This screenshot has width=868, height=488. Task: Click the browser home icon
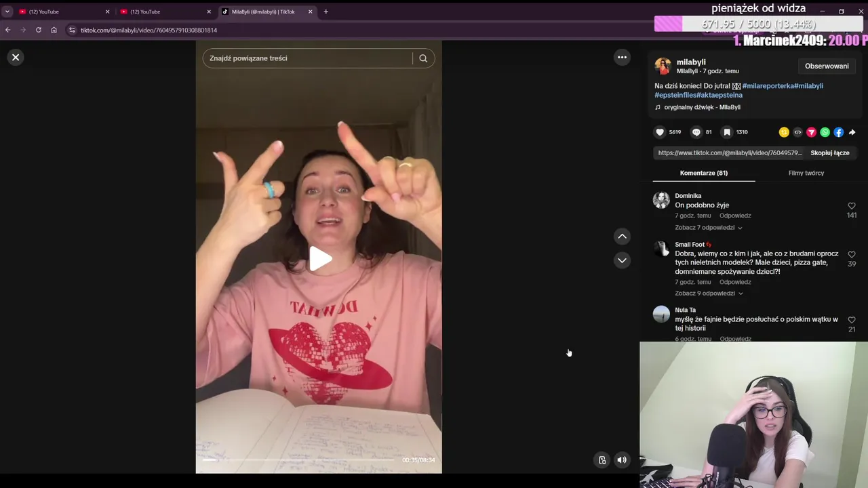pyautogui.click(x=54, y=30)
